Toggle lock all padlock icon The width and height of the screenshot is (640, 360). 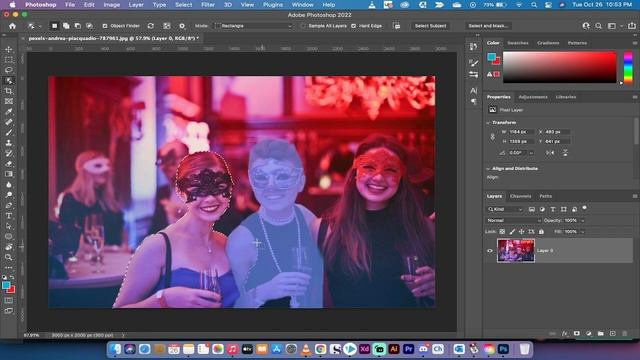[541, 231]
